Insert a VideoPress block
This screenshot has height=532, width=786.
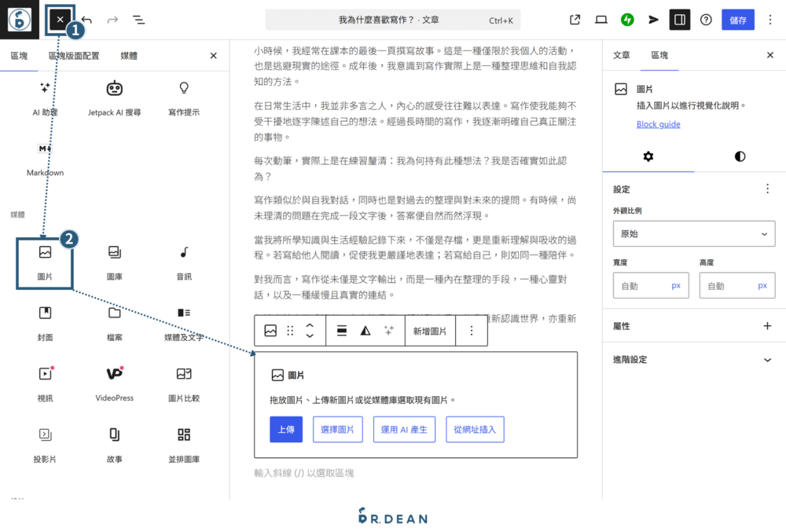[114, 380]
